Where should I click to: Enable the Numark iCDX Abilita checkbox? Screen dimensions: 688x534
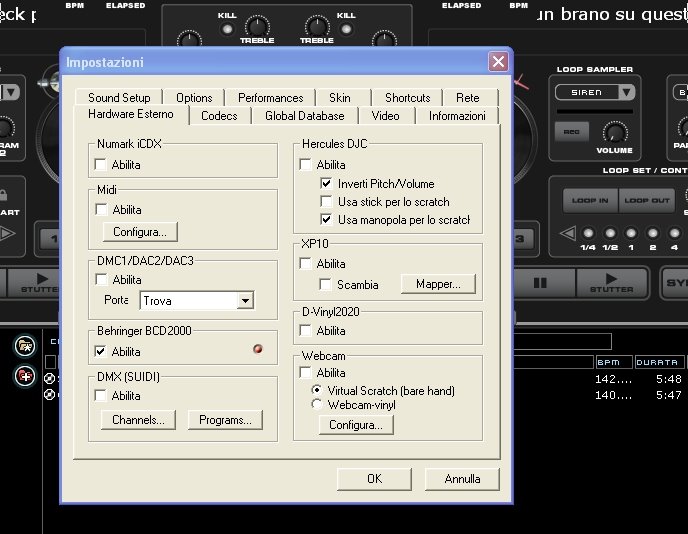(101, 164)
